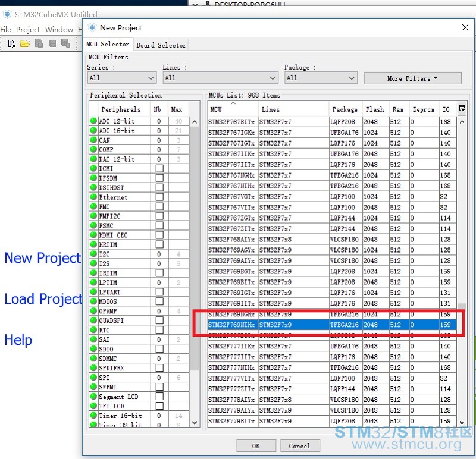Image resolution: width=476 pixels, height=459 pixels.
Task: Enable the QUADSPI checkbox
Action: coord(159,320)
